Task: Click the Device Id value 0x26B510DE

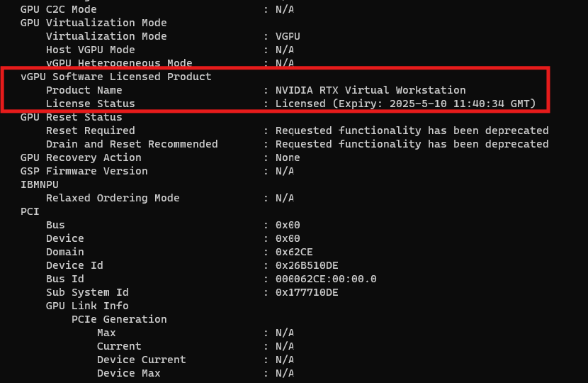Action: click(x=307, y=265)
